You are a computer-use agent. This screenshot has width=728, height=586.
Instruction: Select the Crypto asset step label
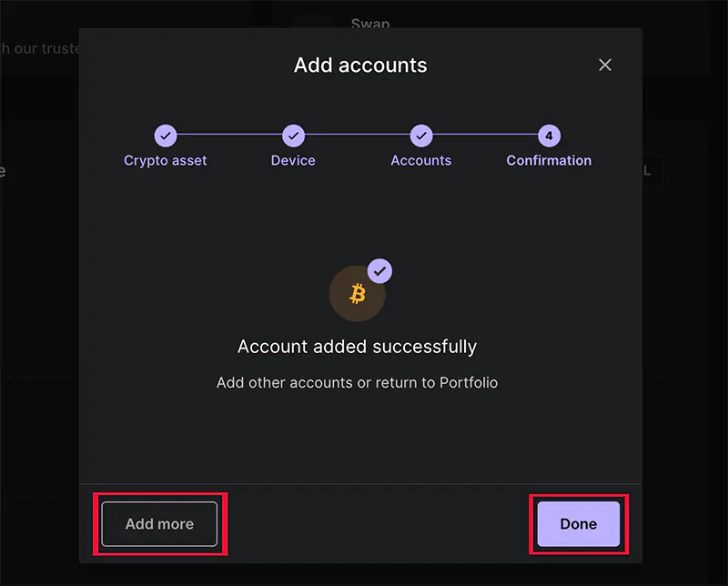click(x=166, y=160)
